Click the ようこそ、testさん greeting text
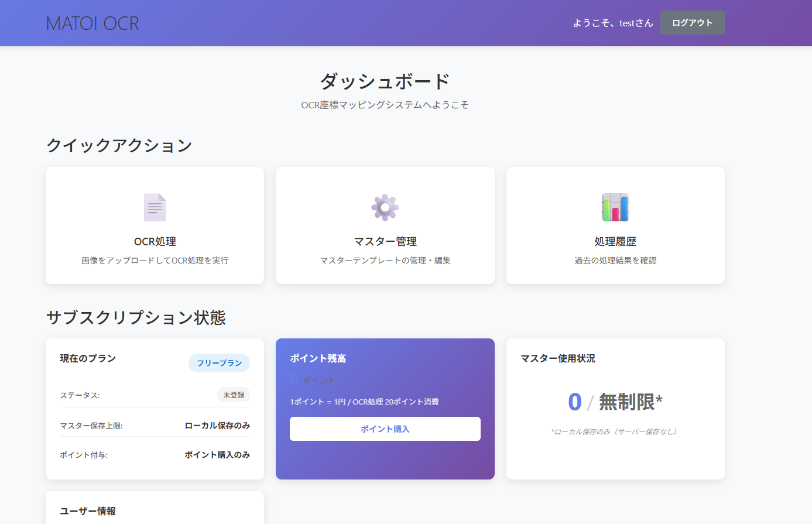This screenshot has height=524, width=812. coord(612,22)
